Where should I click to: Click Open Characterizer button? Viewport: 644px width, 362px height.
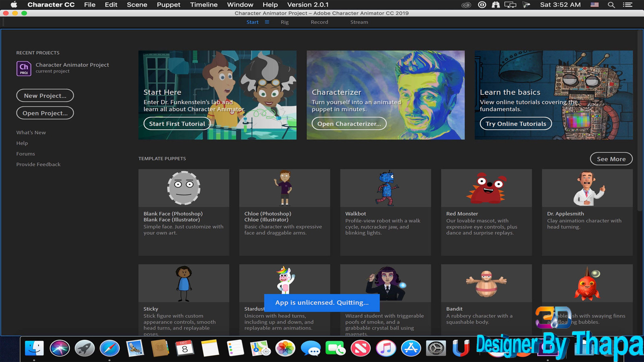349,124
